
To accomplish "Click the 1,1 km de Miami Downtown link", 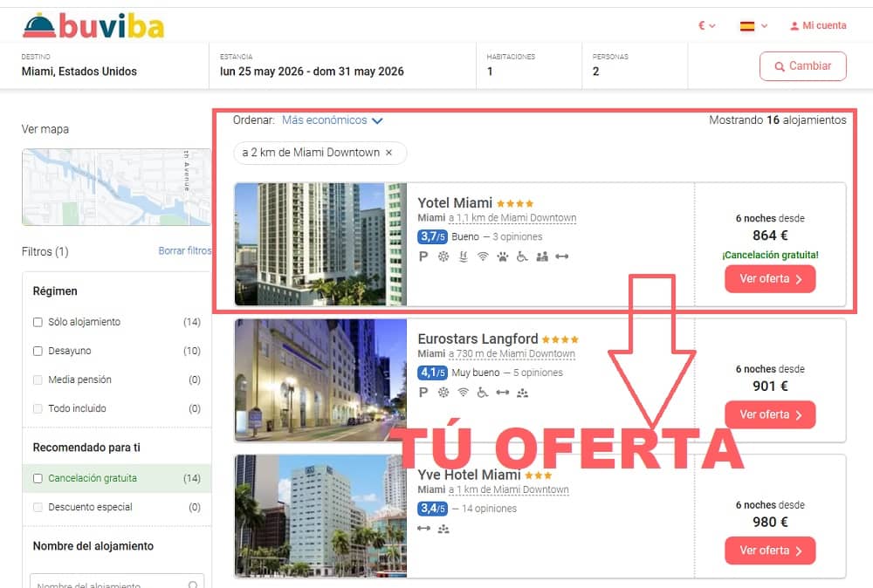I will tap(512, 218).
